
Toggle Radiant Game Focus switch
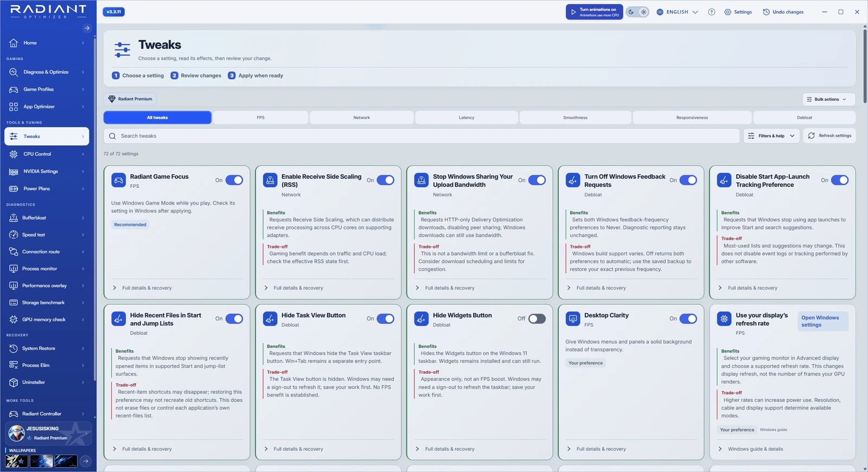click(234, 180)
